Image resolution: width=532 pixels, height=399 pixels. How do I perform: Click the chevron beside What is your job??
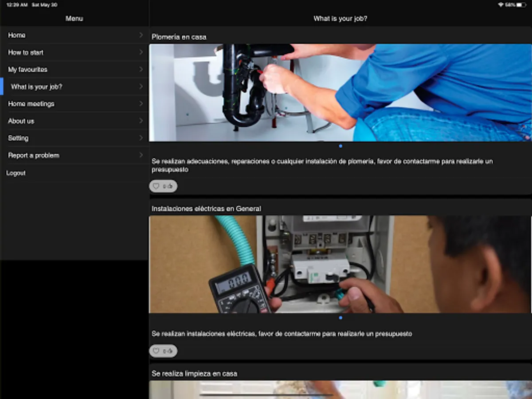(x=141, y=87)
